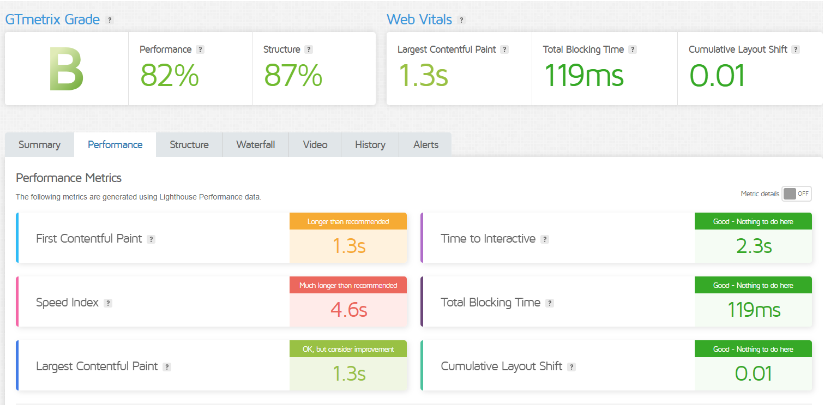Click the 'Longer than recommended' orange label
The width and height of the screenshot is (823, 405).
click(x=349, y=221)
